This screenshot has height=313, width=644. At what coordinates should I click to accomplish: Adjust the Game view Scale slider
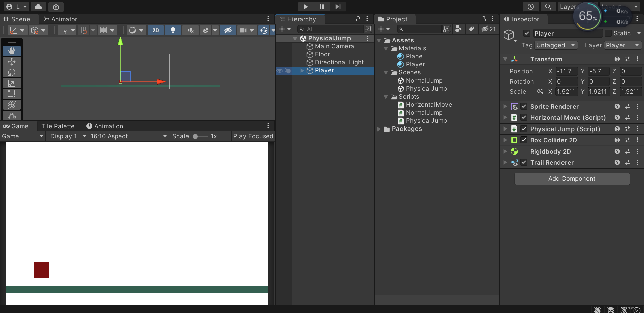tap(200, 136)
